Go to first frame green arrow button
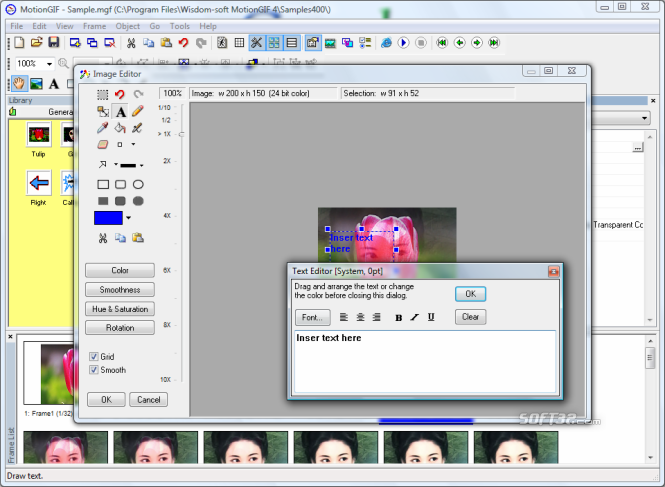The height and width of the screenshot is (487, 665). [x=442, y=42]
